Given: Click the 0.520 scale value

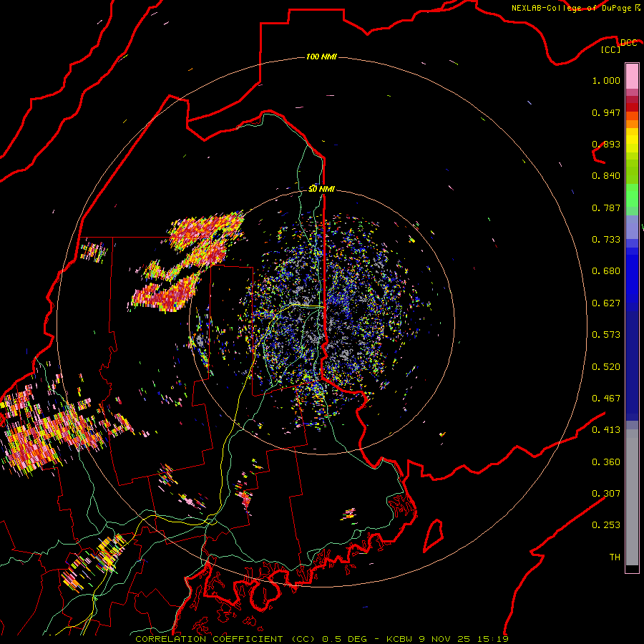Looking at the screenshot, I should point(606,367).
